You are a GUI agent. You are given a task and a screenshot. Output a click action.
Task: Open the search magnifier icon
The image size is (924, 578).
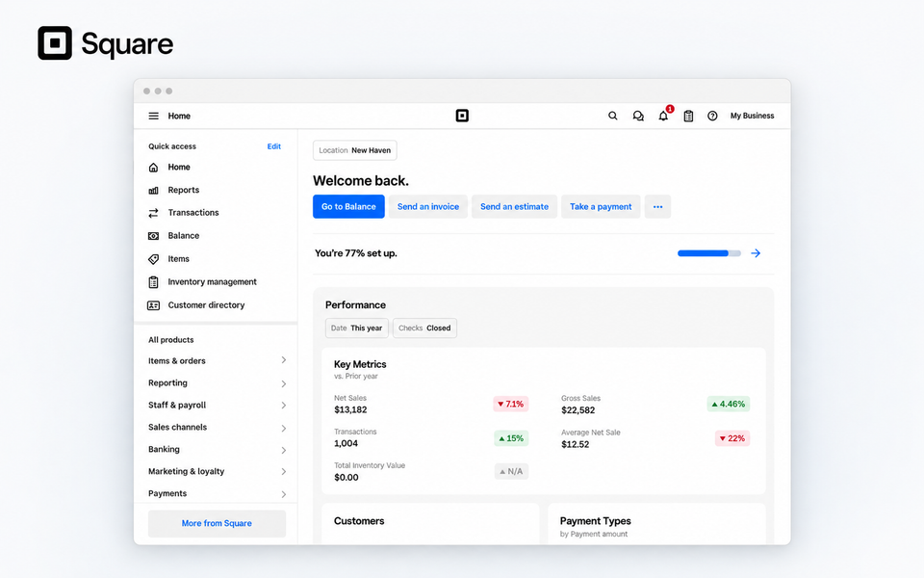(613, 116)
